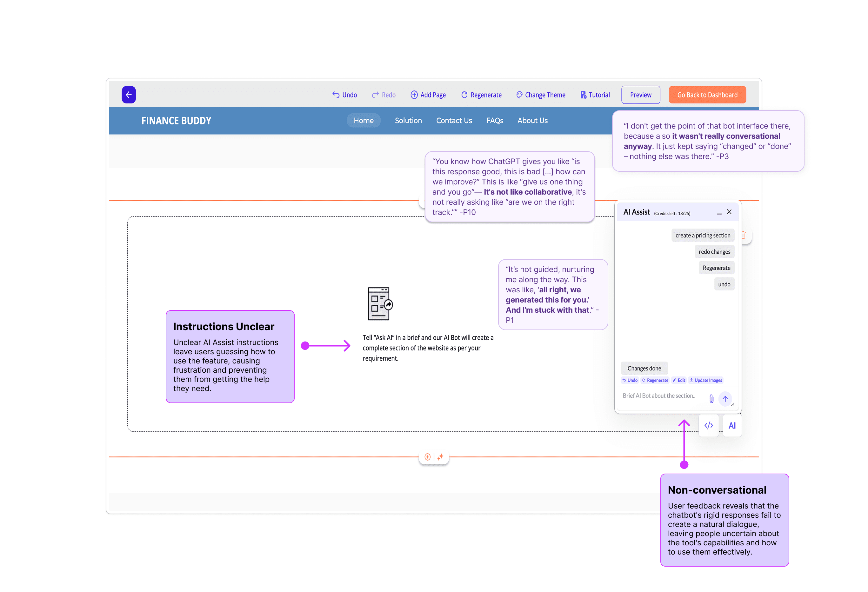This screenshot has height=592, width=868.
Task: Click the purple back arrow button
Action: (129, 95)
